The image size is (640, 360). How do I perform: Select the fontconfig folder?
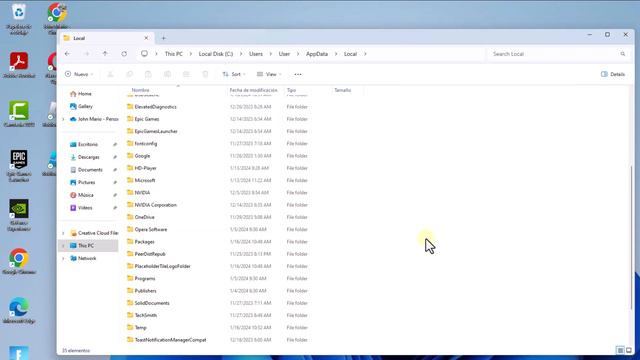click(146, 144)
